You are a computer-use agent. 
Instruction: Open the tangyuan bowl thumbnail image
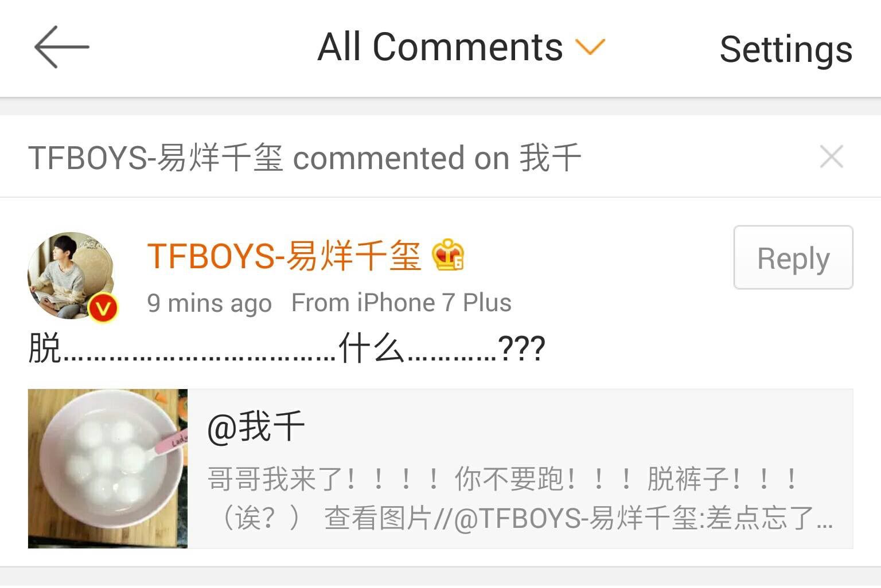[x=108, y=469]
